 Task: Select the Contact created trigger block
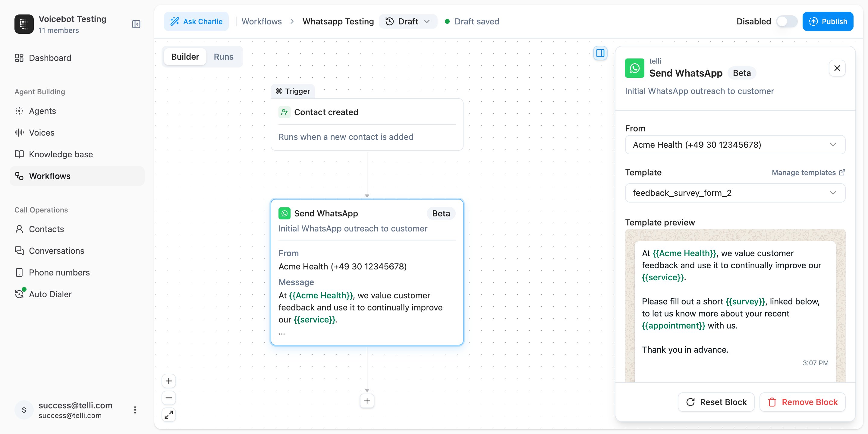coord(367,124)
